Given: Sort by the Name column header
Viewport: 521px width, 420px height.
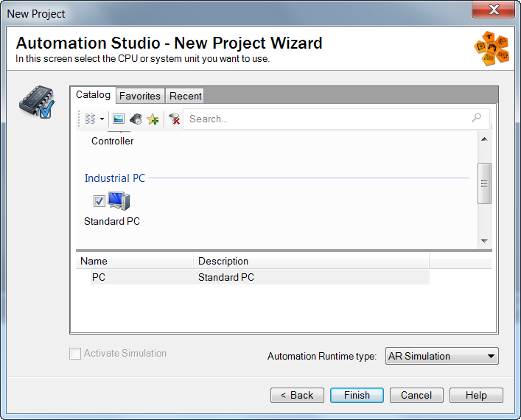Looking at the screenshot, I should 135,261.
